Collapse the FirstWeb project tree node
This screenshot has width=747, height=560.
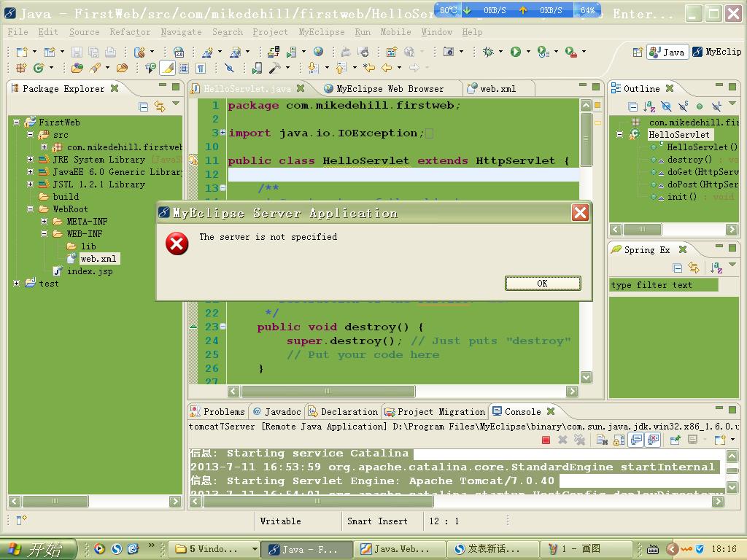pyautogui.click(x=17, y=122)
